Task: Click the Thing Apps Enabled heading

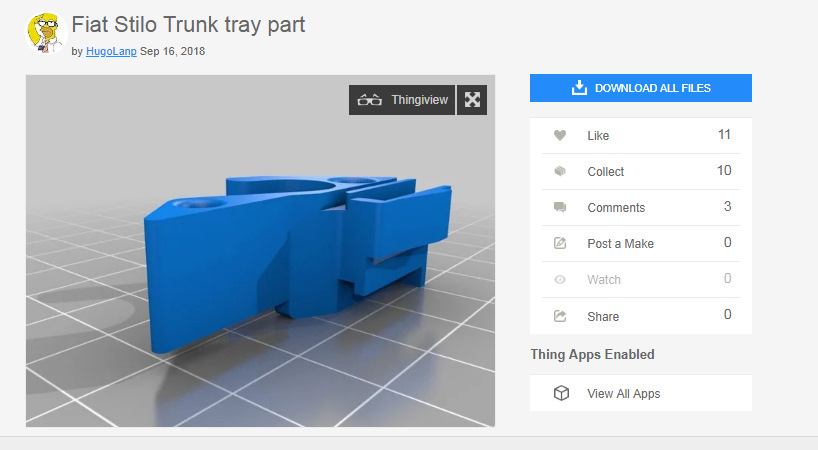Action: 592,355
